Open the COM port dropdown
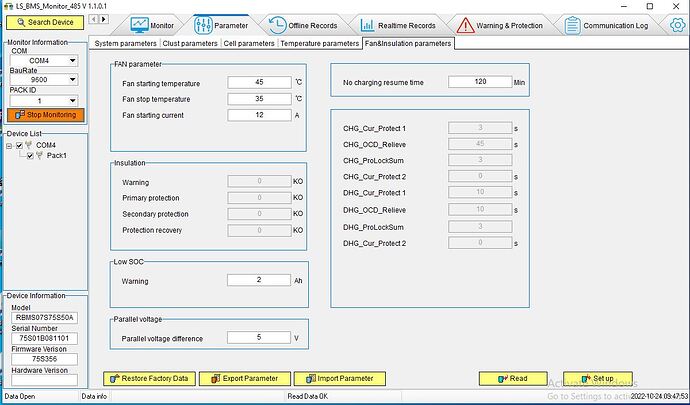Image resolution: width=690 pixels, height=405 pixels. [73, 60]
